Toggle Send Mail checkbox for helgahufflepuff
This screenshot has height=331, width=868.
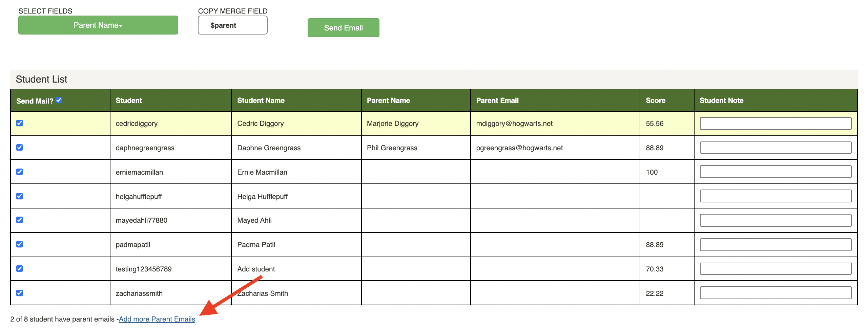(x=20, y=196)
